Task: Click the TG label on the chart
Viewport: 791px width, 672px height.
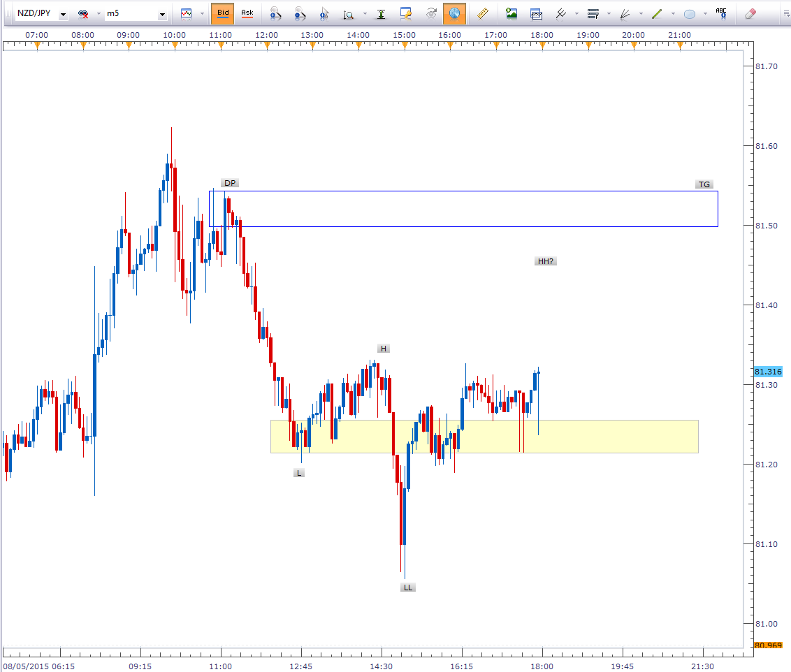Action: tap(704, 184)
